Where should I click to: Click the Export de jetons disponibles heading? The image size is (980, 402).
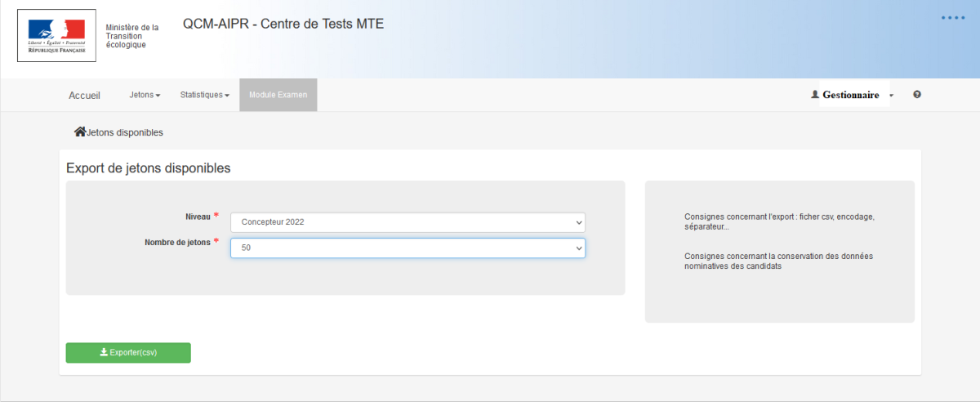point(148,168)
